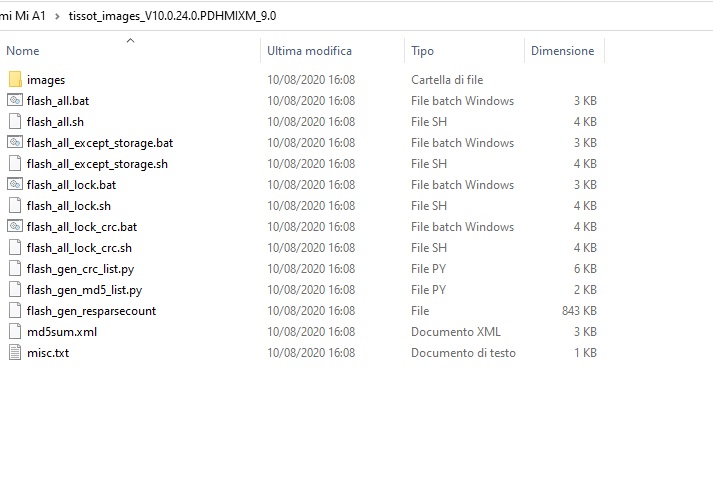713x483 pixels.
Task: Select the flash_all_lock.bat icon
Action: (x=15, y=184)
